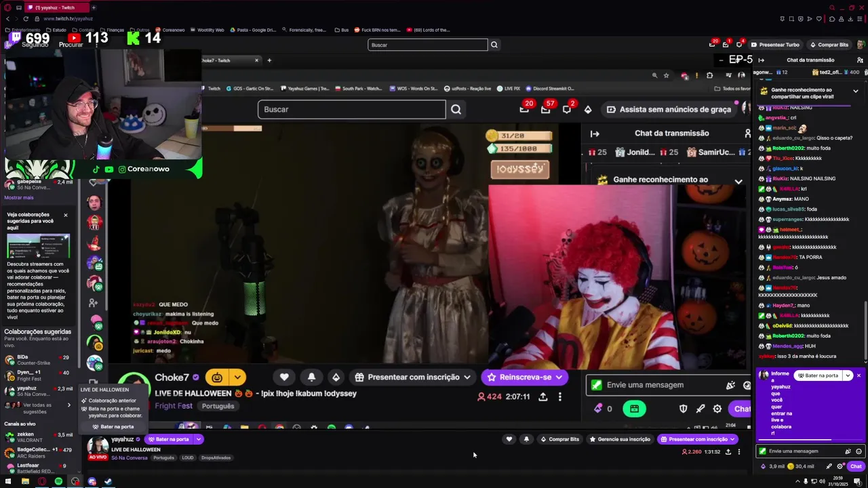
Task: Click Assista sem anúncios de graça button
Action: [x=670, y=109]
